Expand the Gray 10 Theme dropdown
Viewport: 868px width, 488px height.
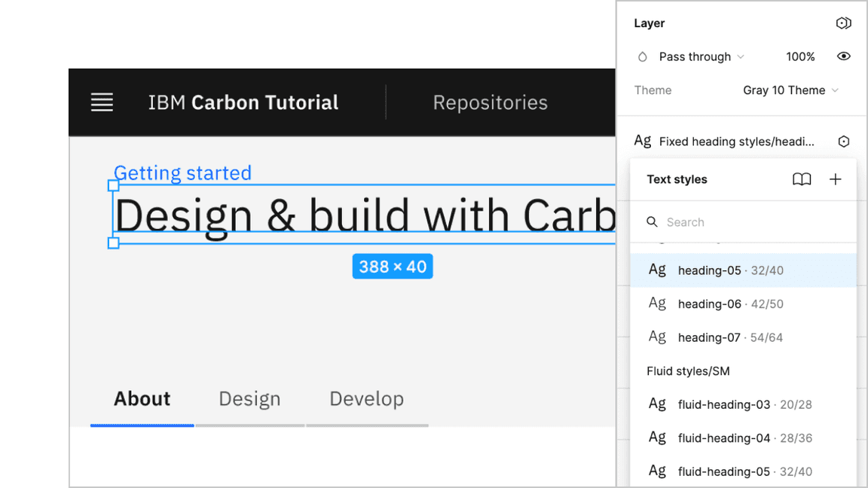click(x=790, y=90)
